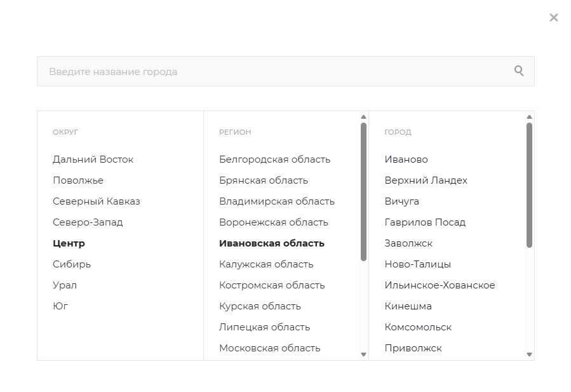Pick the city Заволжск
Screen dimensions: 571x392
coord(408,243)
